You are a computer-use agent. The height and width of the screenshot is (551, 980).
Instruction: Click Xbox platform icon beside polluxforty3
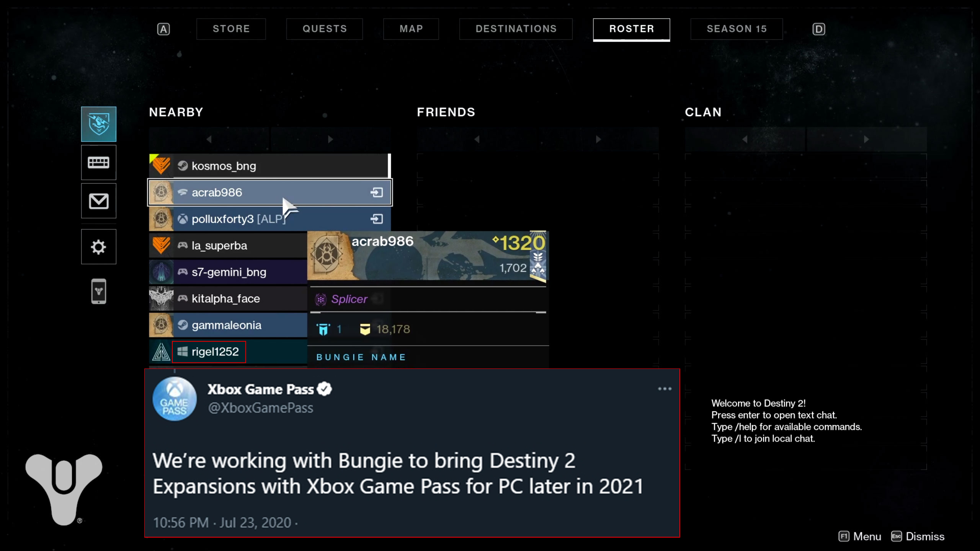coord(183,219)
